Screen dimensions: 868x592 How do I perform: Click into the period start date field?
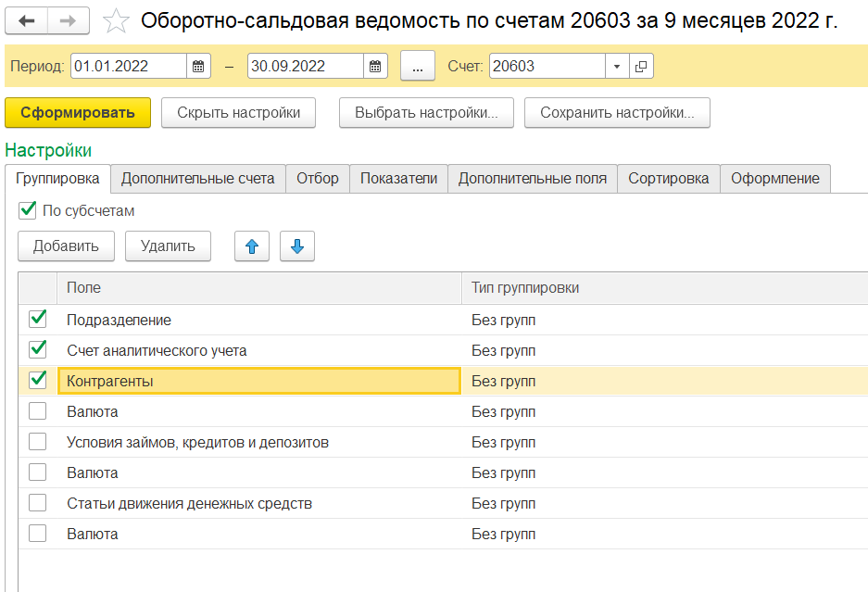click(x=128, y=67)
